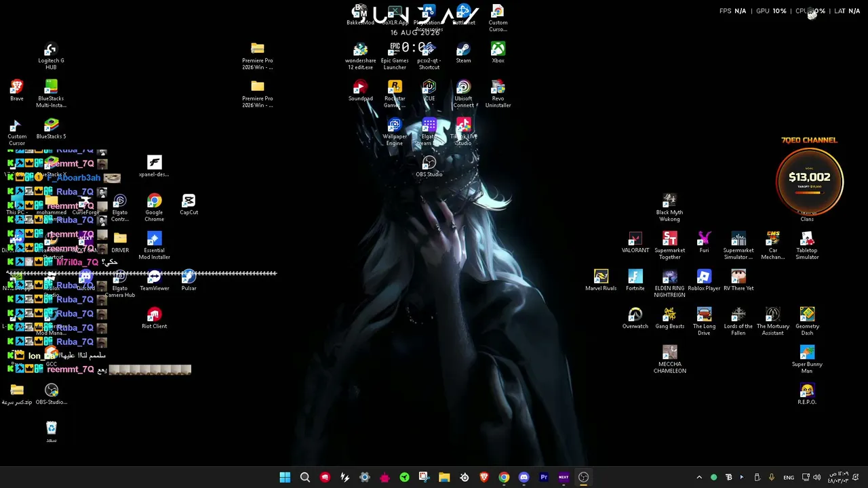
Task: Click the Lords of the Fallen icon
Action: (x=738, y=322)
